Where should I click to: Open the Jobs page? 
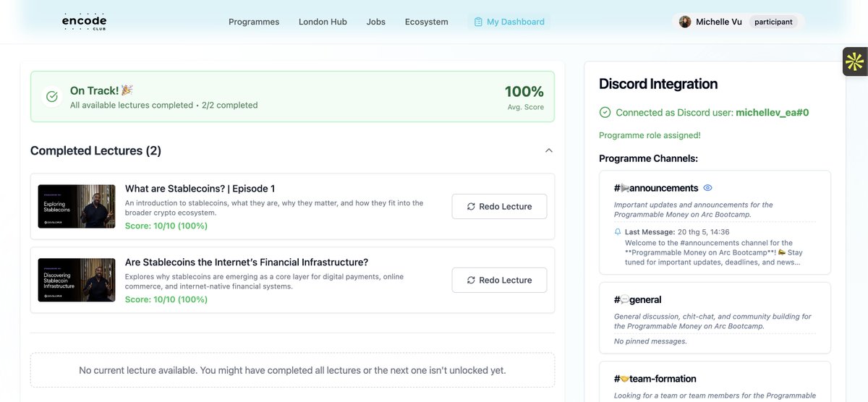pyautogui.click(x=376, y=22)
